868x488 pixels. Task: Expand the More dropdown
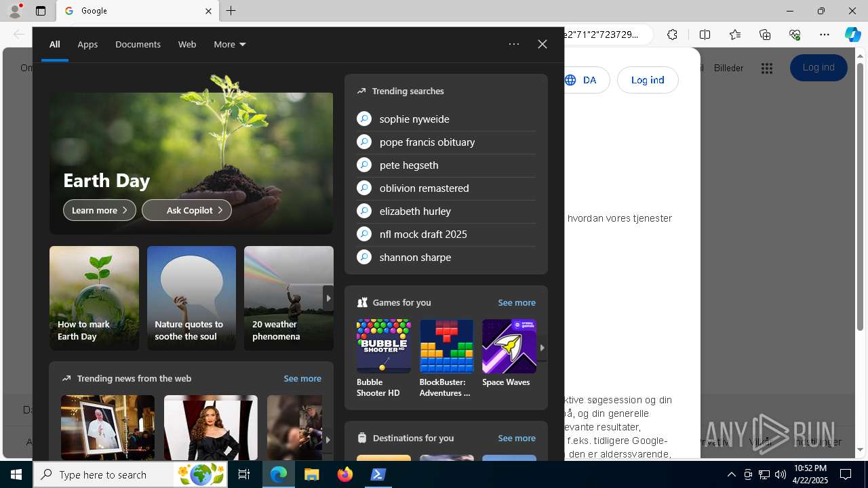click(230, 44)
